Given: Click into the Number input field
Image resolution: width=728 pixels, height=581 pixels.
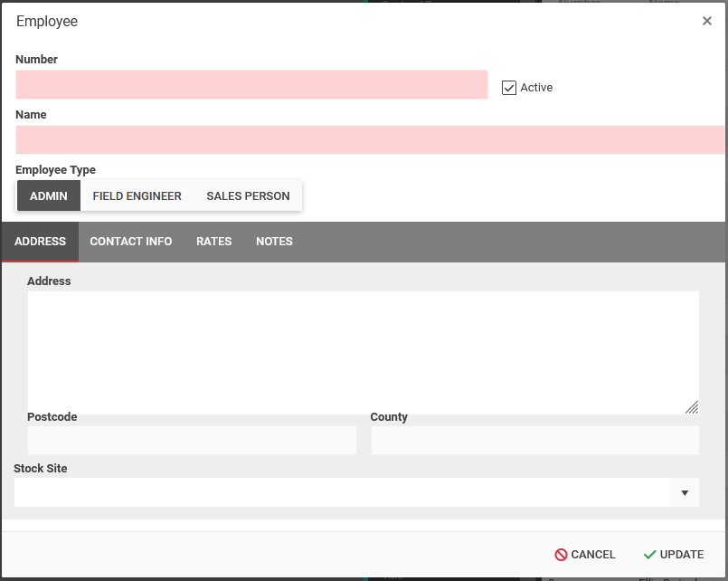Looking at the screenshot, I should 251,84.
